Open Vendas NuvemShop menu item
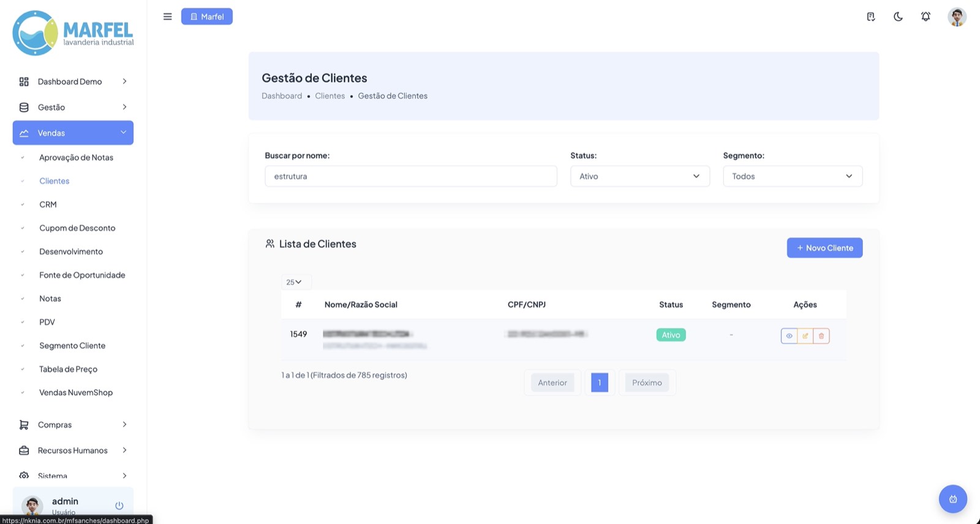 pyautogui.click(x=76, y=392)
